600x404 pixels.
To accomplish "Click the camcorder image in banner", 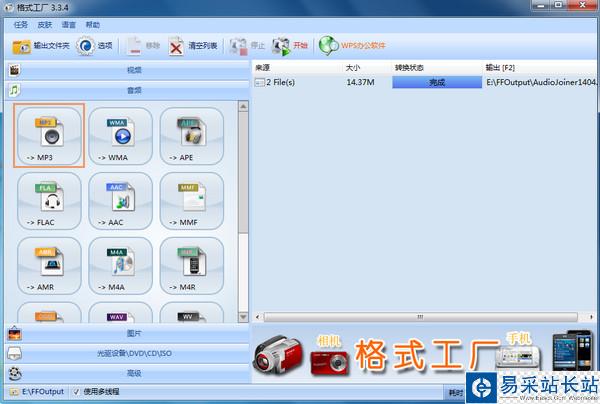I will (277, 355).
